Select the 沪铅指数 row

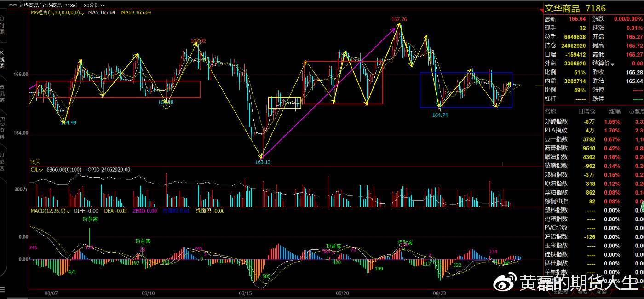pos(593,237)
